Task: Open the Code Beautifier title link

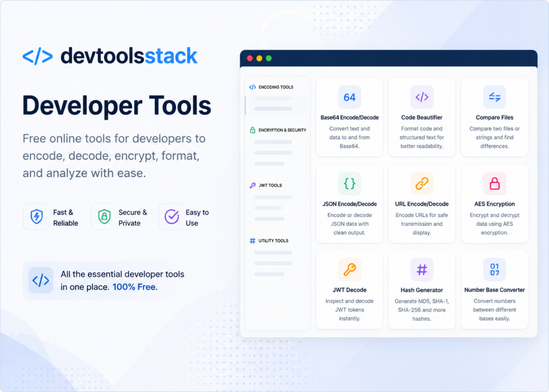Action: coord(421,117)
